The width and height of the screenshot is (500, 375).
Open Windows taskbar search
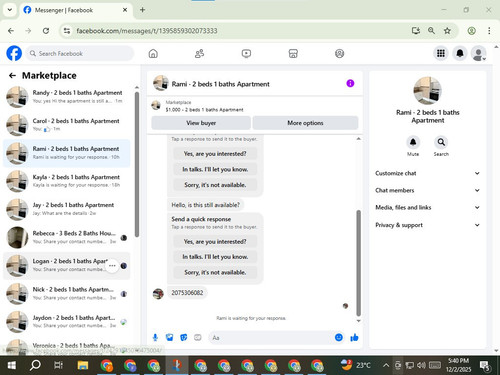pos(35,365)
